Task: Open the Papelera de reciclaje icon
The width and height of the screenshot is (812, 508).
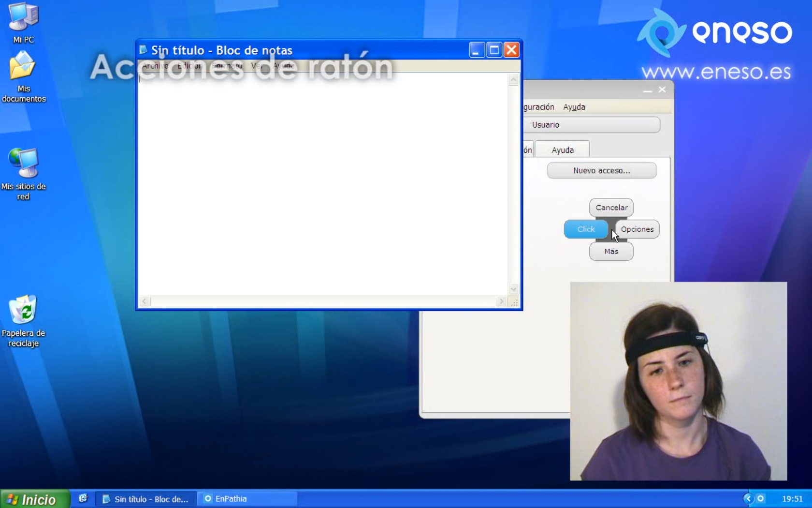Action: 23,321
